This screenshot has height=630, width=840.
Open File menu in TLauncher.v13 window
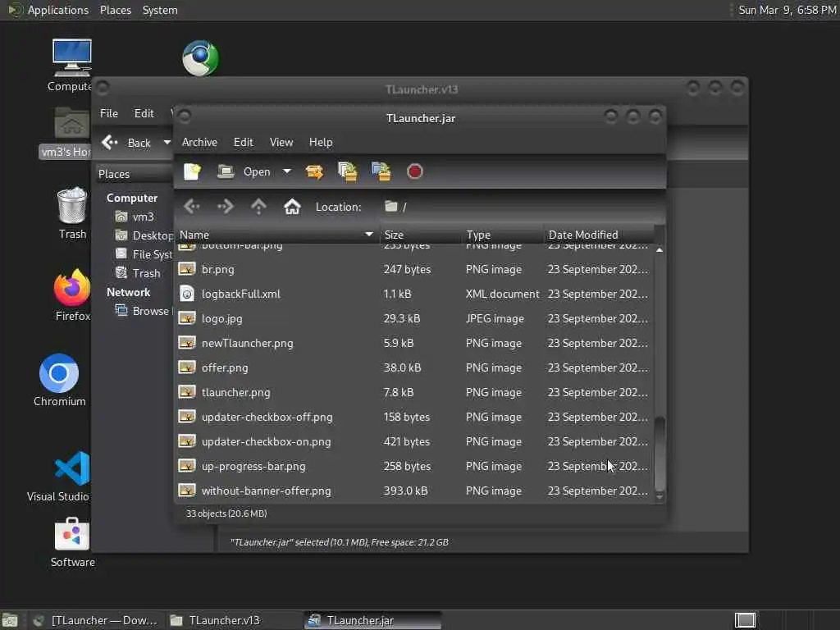pos(109,113)
